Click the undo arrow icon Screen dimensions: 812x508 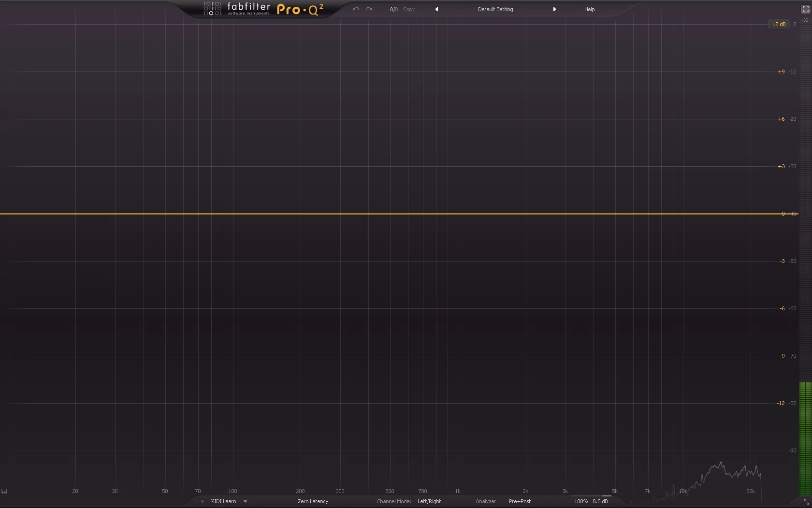356,9
